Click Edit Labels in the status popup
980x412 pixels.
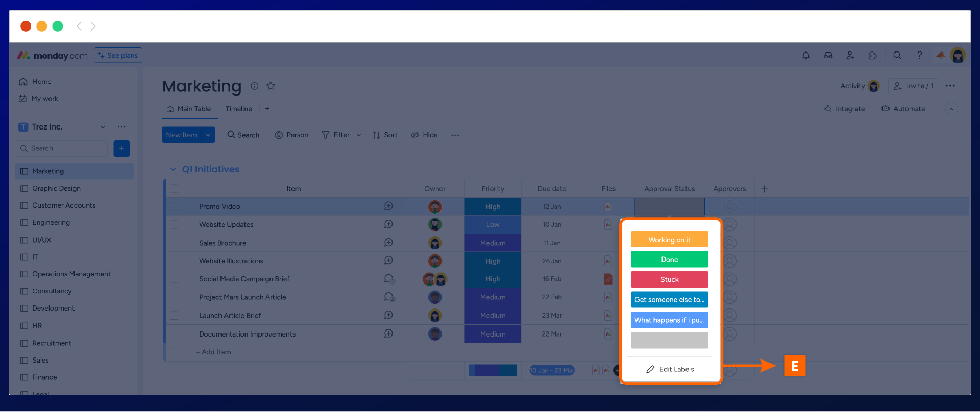(x=670, y=369)
